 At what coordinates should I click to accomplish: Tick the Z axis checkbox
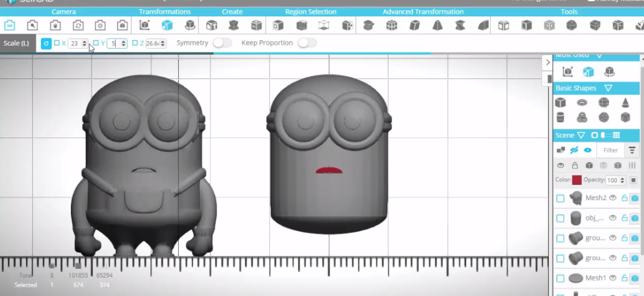[x=135, y=43]
